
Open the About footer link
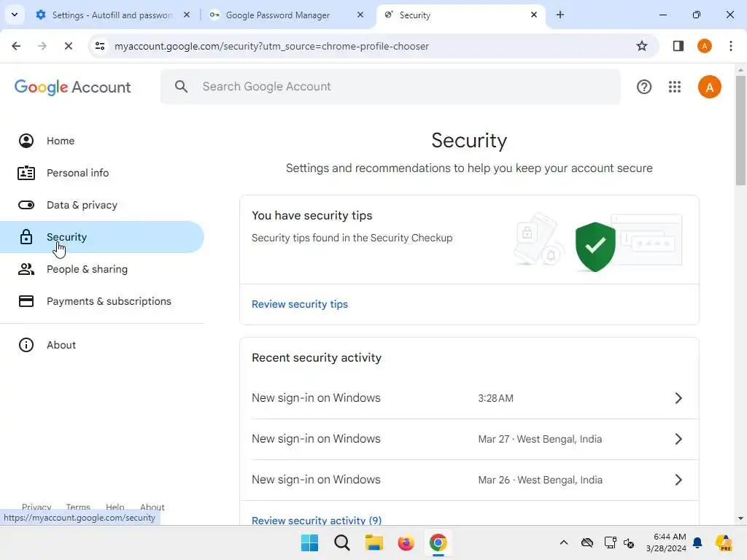coord(152,507)
